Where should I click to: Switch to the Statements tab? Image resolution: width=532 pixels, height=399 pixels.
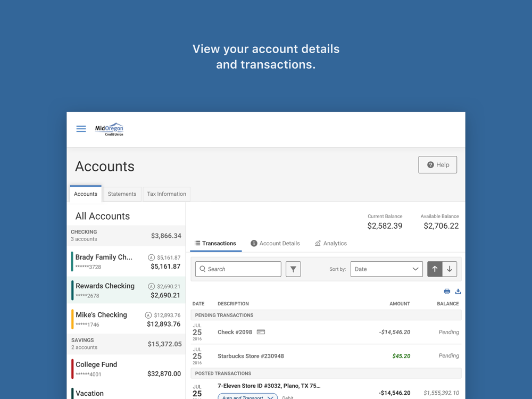tap(122, 194)
